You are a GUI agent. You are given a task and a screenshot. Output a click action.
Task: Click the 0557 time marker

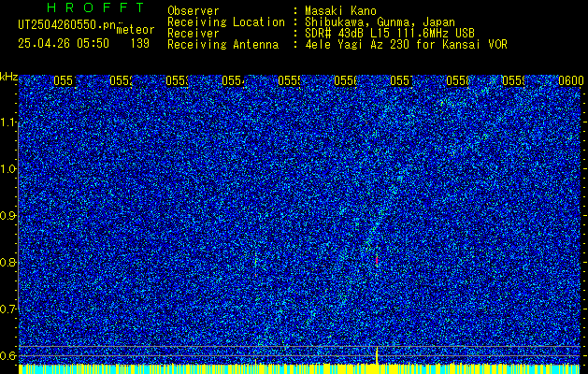coord(401,80)
